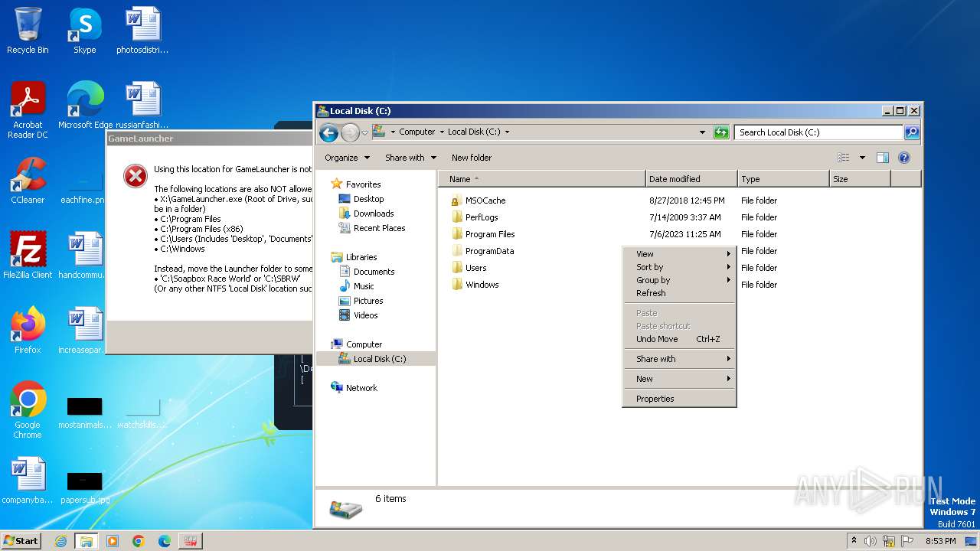Viewport: 980px width, 551px height.
Task: Select the Google Chrome desktop shortcut
Action: tap(28, 410)
